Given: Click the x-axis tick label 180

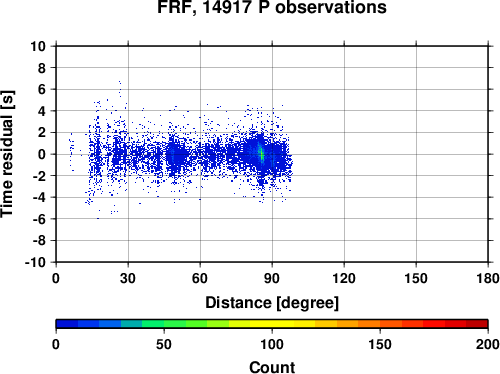Looking at the screenshot, I should click(x=488, y=278).
